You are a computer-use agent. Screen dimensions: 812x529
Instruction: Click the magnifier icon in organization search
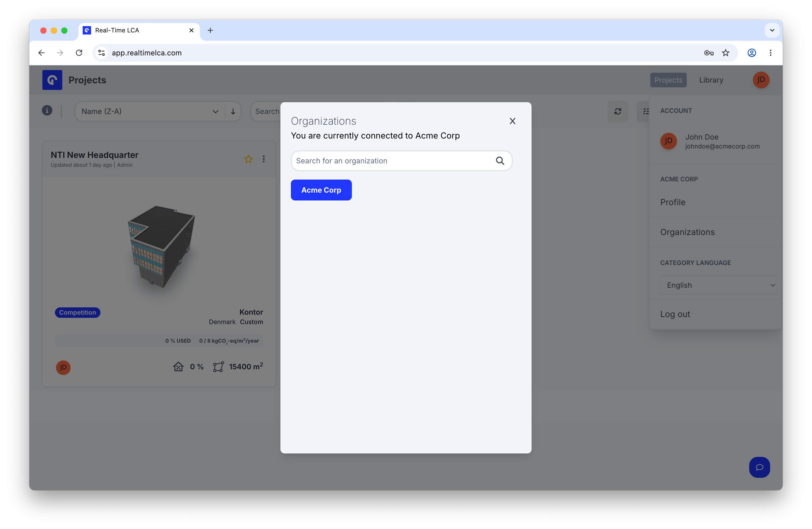tap(500, 160)
